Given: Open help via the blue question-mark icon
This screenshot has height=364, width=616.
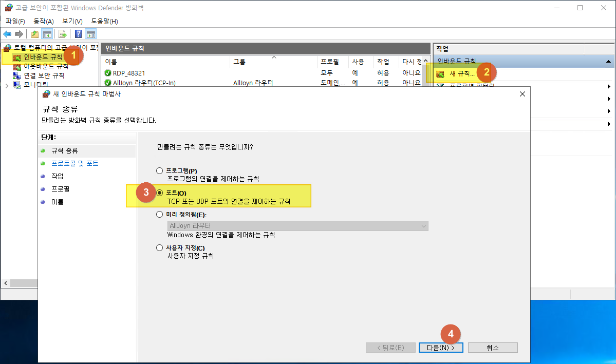Looking at the screenshot, I should (79, 34).
